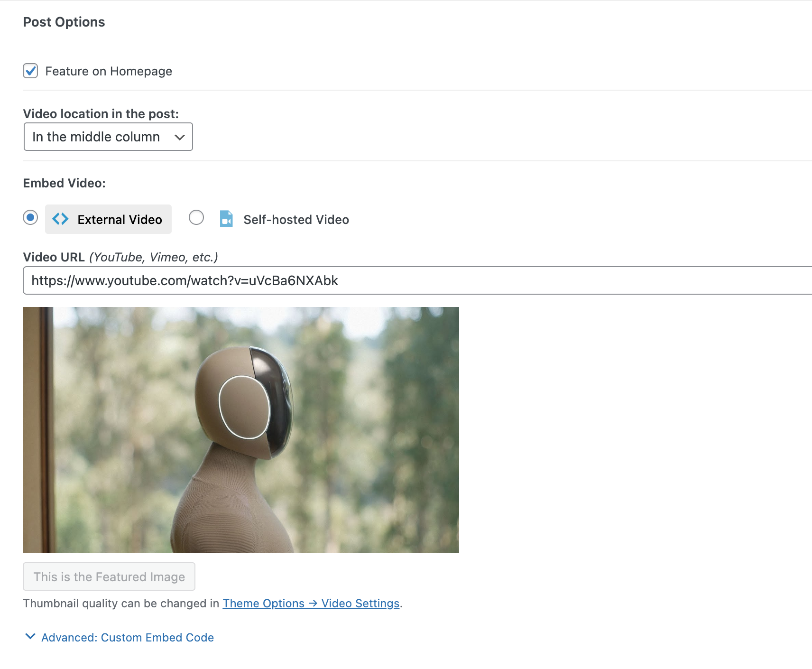The height and width of the screenshot is (669, 812).
Task: Click the Video URL field label
Action: [54, 257]
